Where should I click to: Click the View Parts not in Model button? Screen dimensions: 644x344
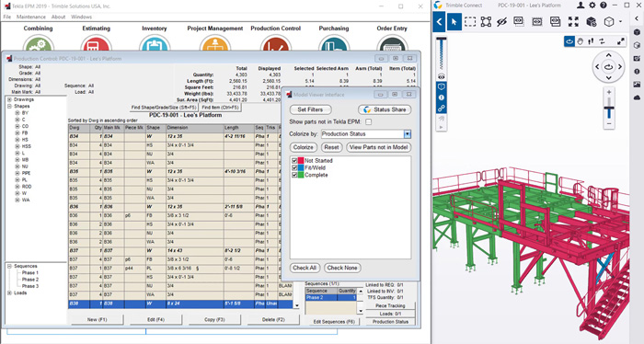click(379, 147)
